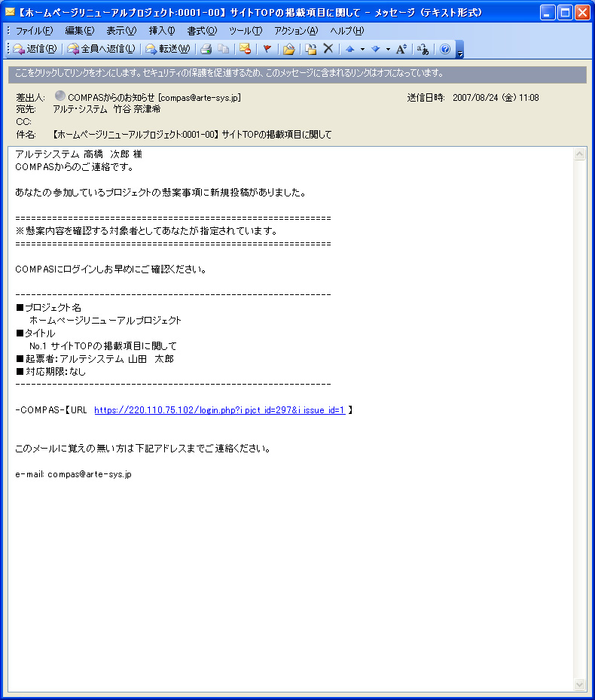Click the line 起票者:アルテシステム 山田 太郎
Viewport: 595px width, 700px height.
tap(95, 359)
